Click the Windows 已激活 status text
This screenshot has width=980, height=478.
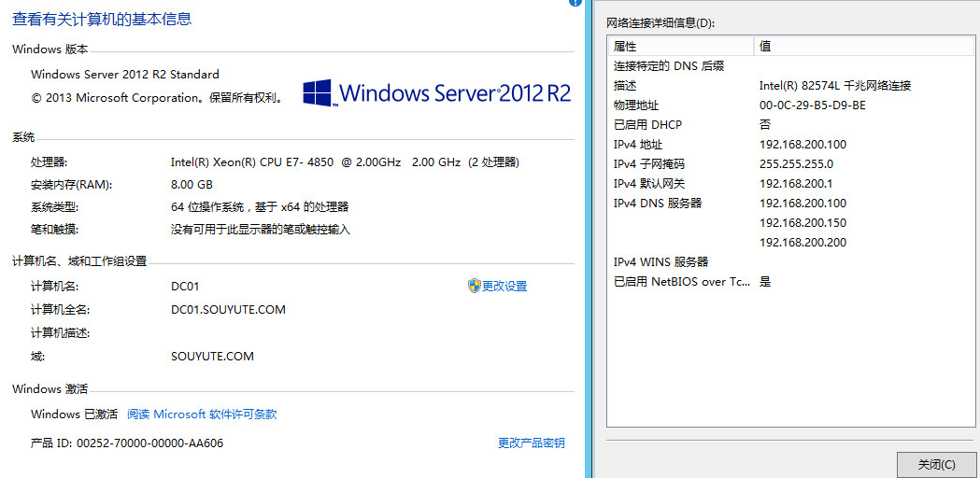pos(75,414)
